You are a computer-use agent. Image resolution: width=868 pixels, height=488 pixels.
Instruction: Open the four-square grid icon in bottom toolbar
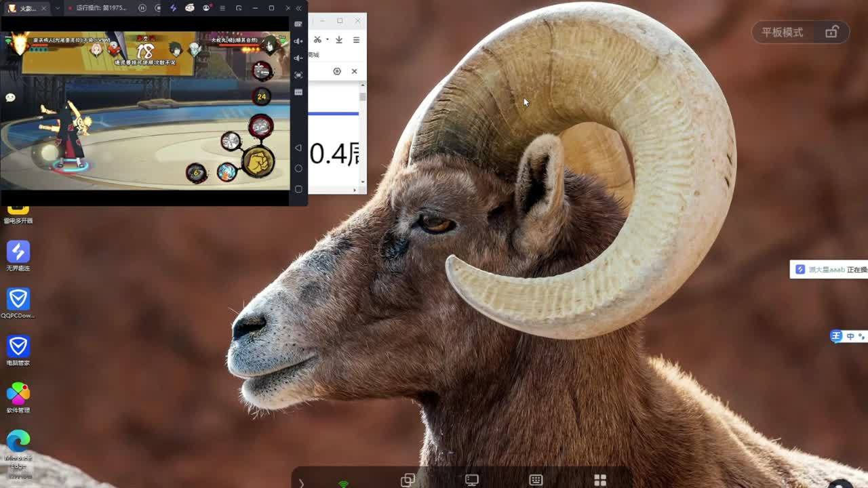(x=600, y=480)
